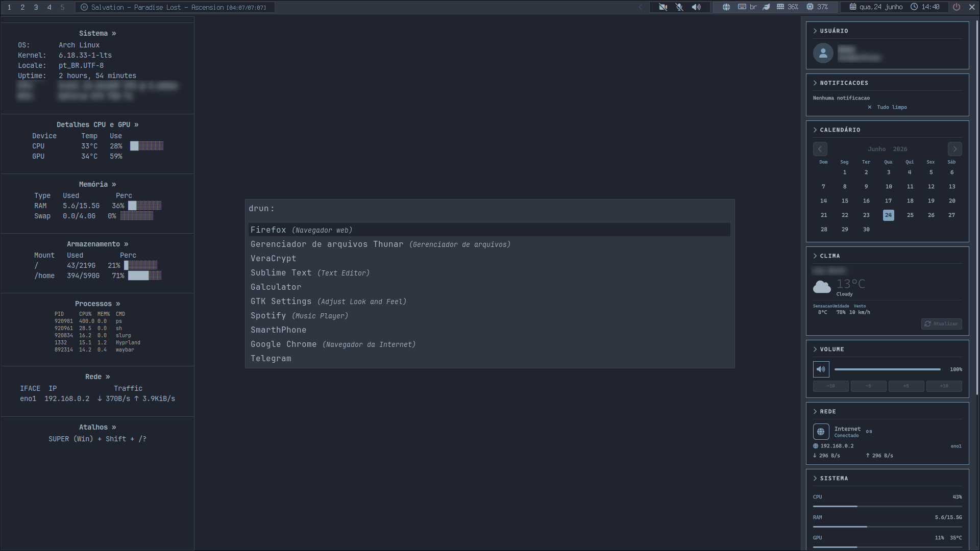Switch to workspace 4
The image size is (980, 551).
click(49, 7)
